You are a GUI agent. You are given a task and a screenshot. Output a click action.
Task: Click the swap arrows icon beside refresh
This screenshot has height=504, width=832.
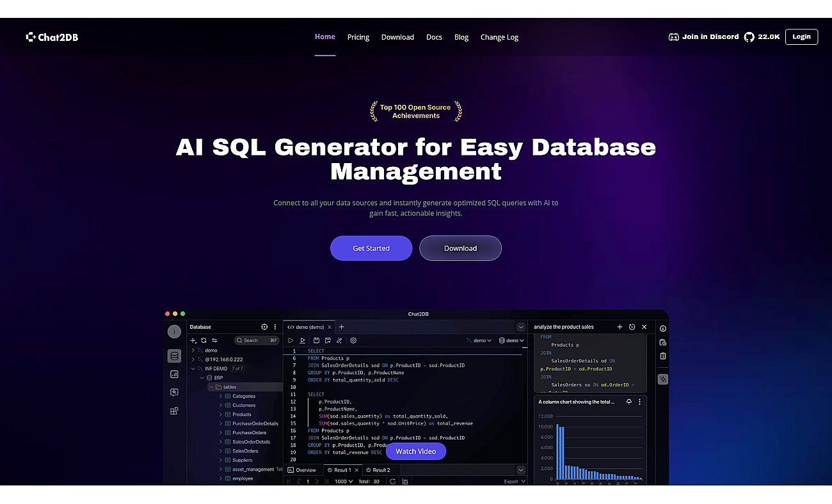pyautogui.click(x=214, y=340)
